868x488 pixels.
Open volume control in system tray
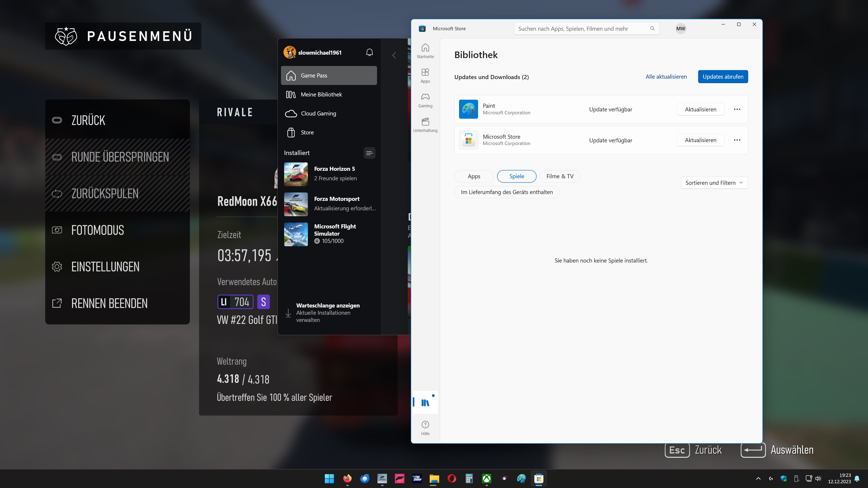(818, 479)
